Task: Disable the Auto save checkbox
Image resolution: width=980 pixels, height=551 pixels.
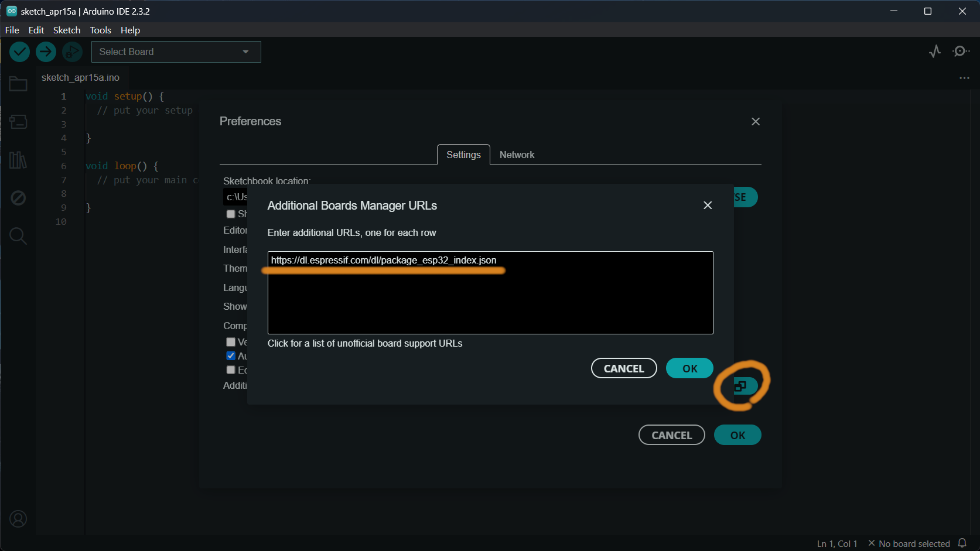Action: (231, 355)
